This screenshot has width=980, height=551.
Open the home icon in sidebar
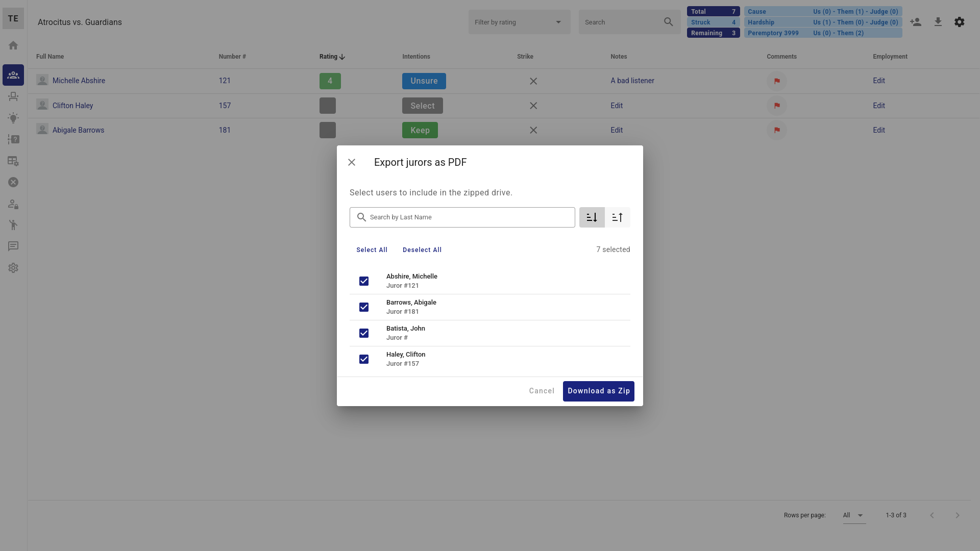13,45
